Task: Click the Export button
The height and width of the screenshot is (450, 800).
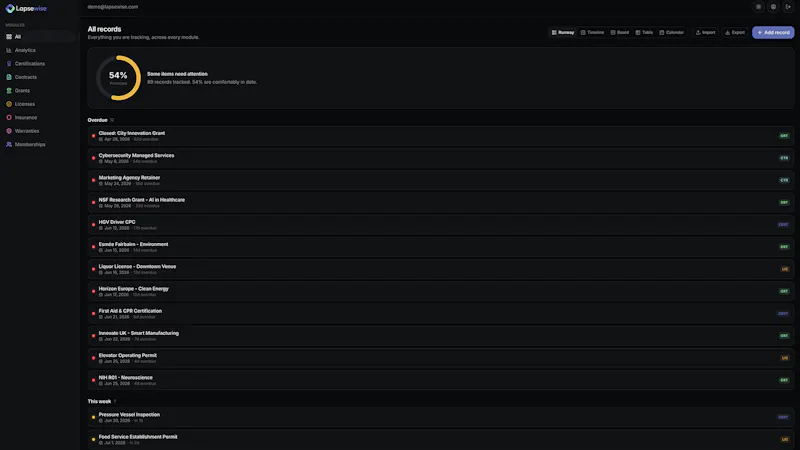Action: (735, 32)
